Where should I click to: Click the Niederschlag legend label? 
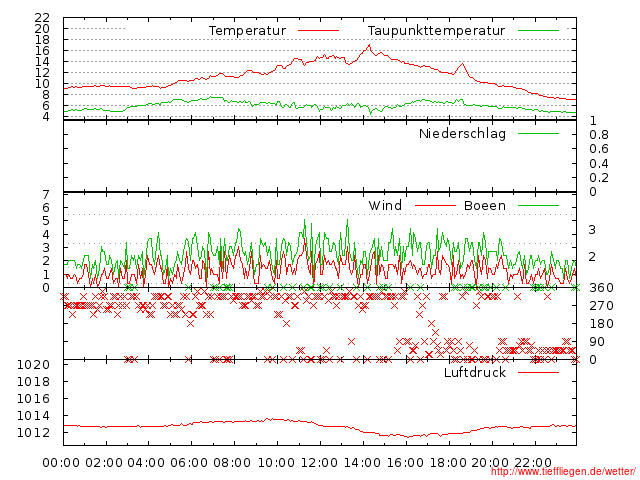462,134
